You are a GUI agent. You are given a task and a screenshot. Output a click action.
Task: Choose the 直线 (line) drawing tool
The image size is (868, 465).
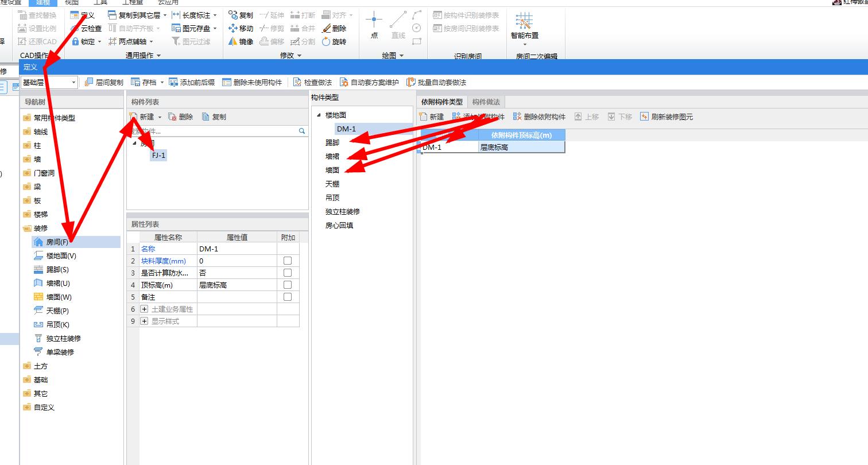tap(398, 25)
